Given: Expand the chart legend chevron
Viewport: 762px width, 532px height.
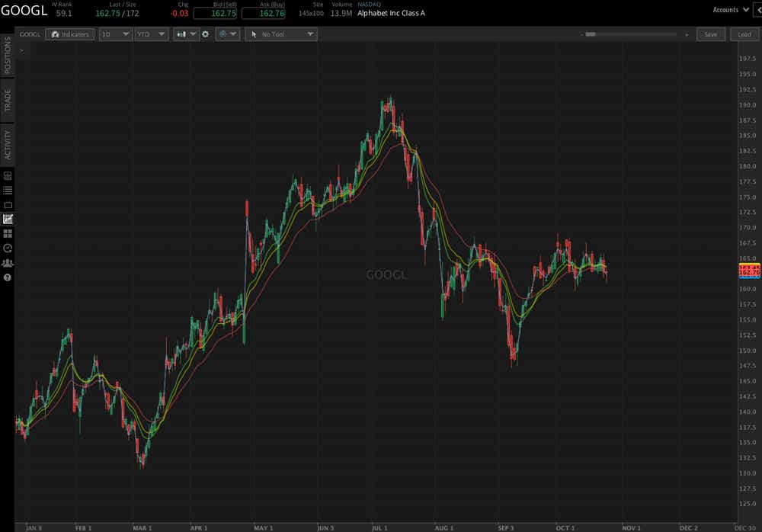Looking at the screenshot, I should [22, 50].
